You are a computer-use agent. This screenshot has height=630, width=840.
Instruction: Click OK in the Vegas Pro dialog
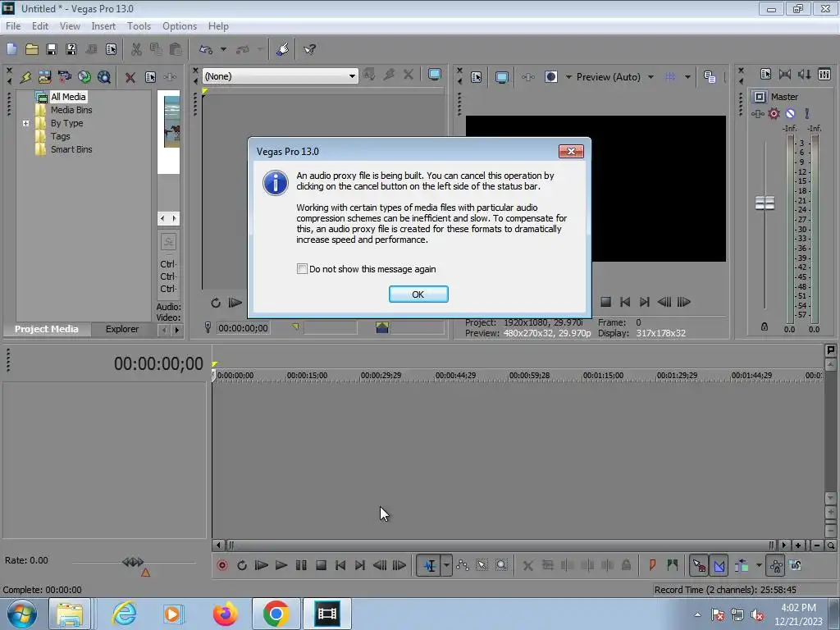coord(418,294)
